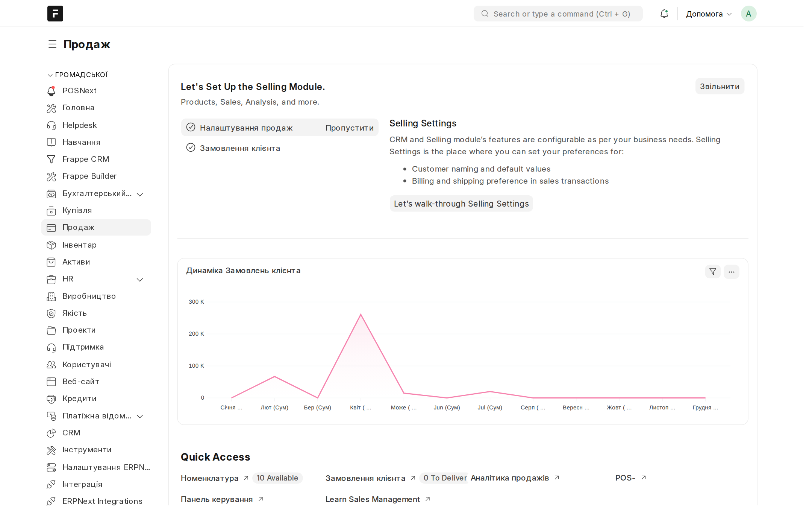Click user avatar A
Viewport: 812px width, 508px height.
tap(748, 14)
